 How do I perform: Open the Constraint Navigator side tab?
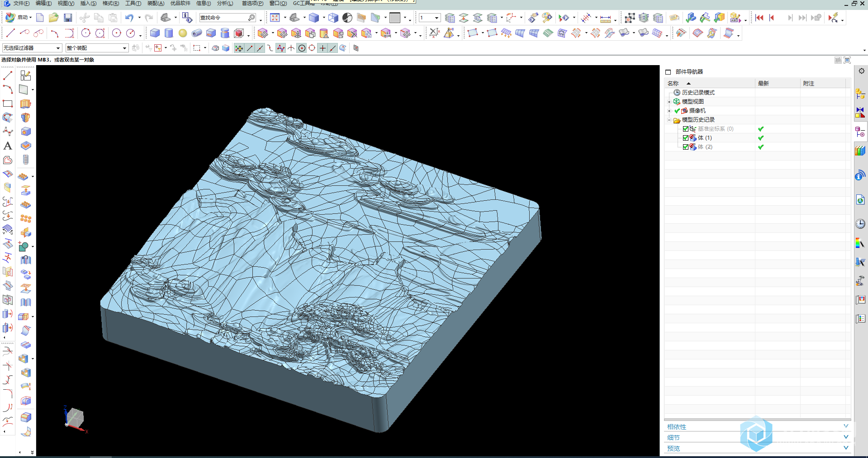(860, 112)
